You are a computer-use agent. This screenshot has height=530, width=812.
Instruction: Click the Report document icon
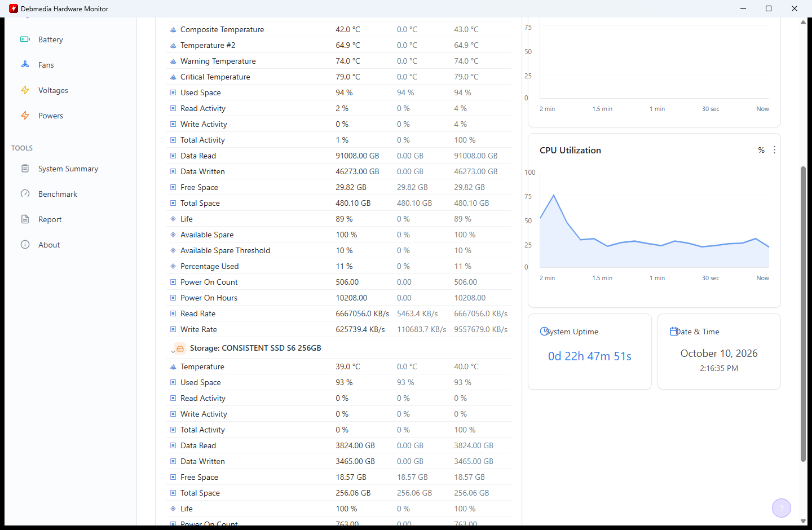click(x=25, y=219)
